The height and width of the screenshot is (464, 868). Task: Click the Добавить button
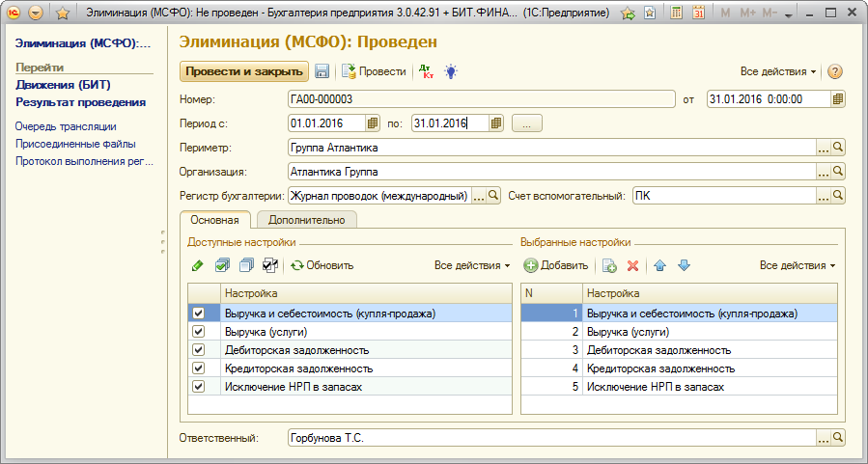(x=556, y=265)
